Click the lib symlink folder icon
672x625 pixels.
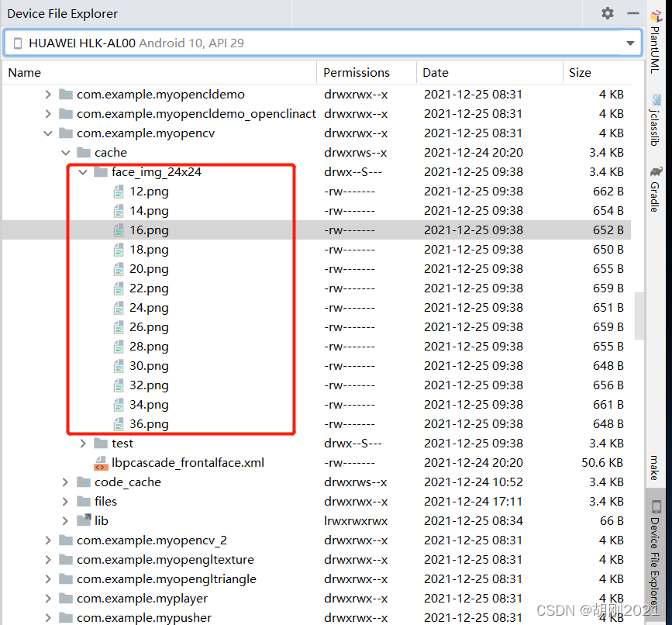pos(84,520)
